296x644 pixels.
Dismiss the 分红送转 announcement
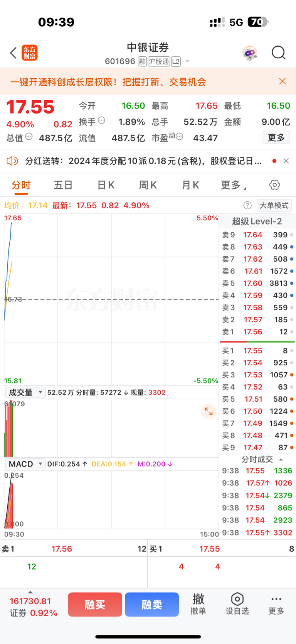tap(286, 161)
